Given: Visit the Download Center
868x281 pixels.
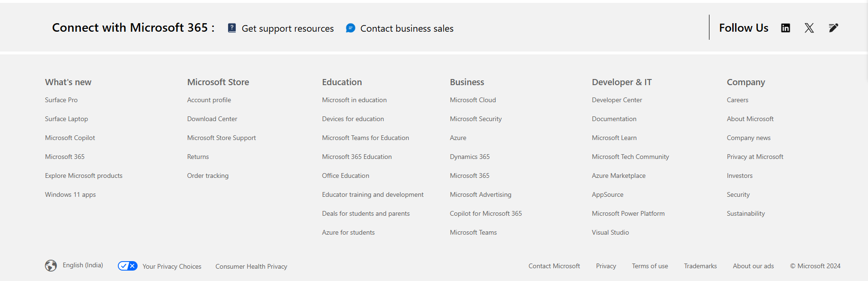Looking at the screenshot, I should [x=212, y=119].
